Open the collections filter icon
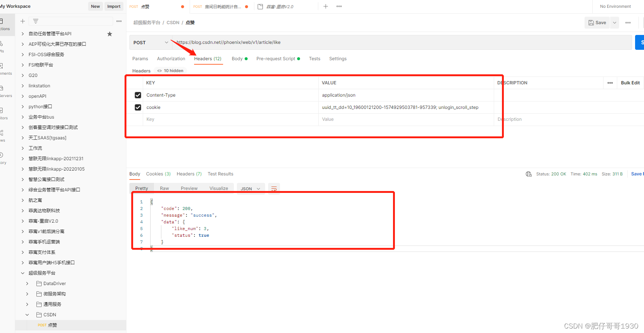Viewport: 644px width, 333px height. (36, 21)
